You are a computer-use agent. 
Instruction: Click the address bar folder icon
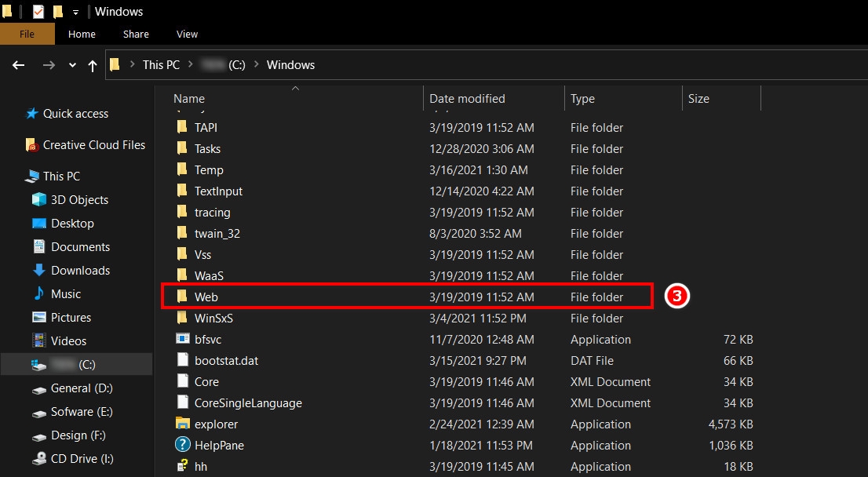[115, 65]
